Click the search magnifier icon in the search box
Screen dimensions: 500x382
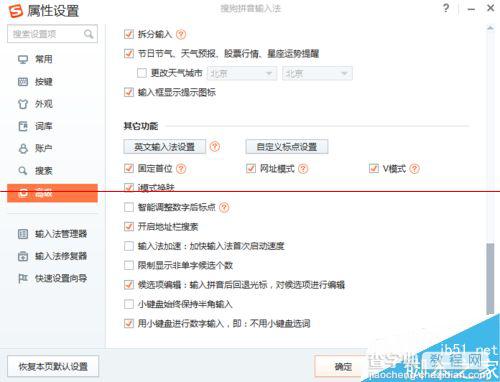[88, 34]
